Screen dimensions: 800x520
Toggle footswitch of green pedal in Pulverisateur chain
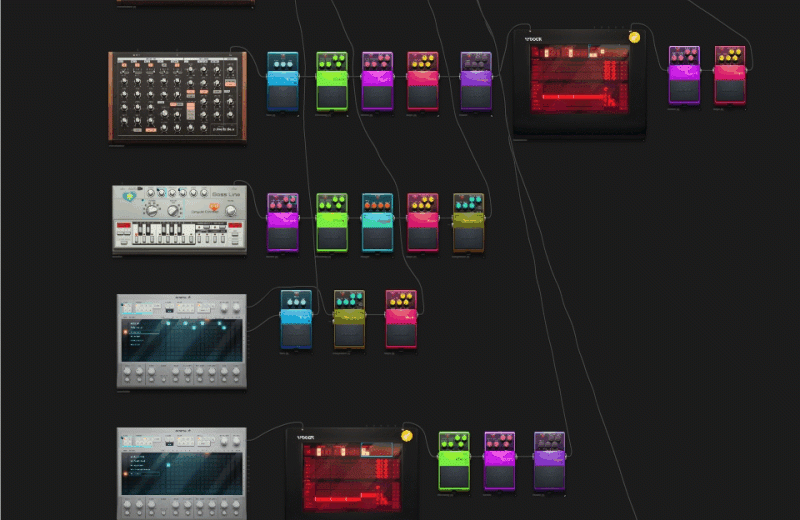(x=332, y=97)
